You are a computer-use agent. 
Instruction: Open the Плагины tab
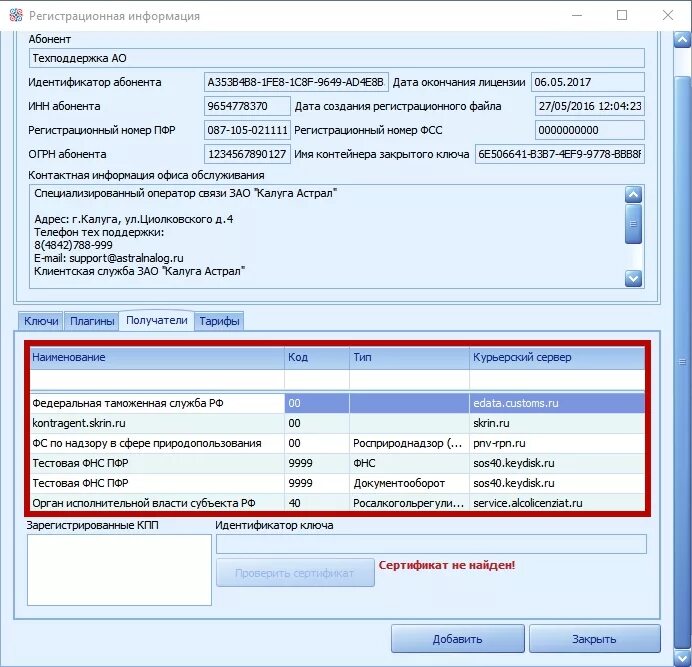click(92, 321)
